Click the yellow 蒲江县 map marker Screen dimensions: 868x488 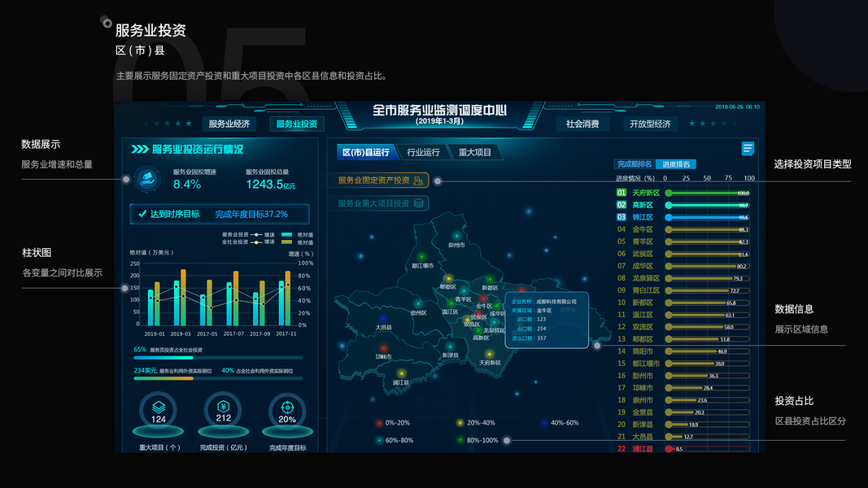click(x=401, y=373)
